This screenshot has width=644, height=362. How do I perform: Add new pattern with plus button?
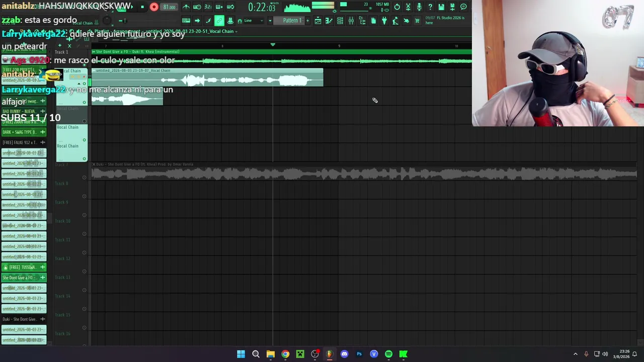click(x=308, y=21)
